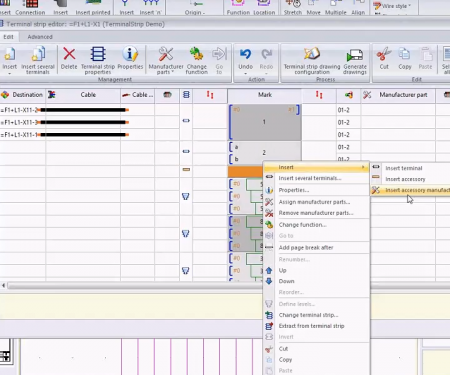450x375 pixels.
Task: Select terminal mark 1 cell
Action: tap(265, 122)
